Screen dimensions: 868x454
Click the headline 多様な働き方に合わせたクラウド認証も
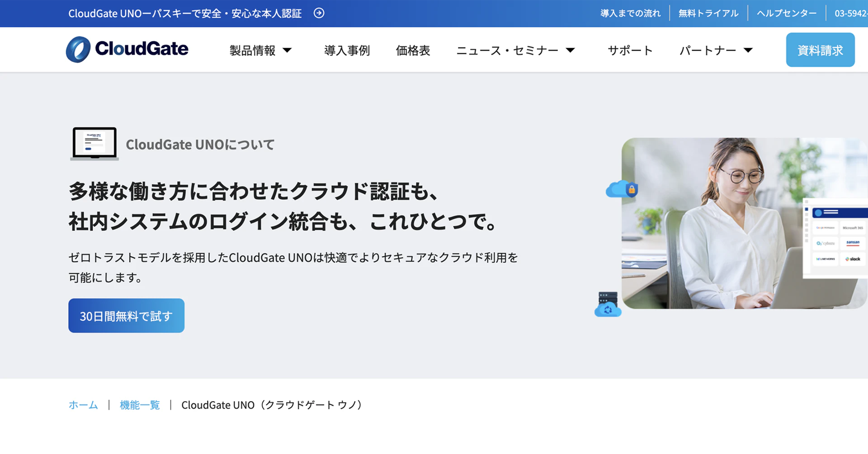tap(253, 191)
